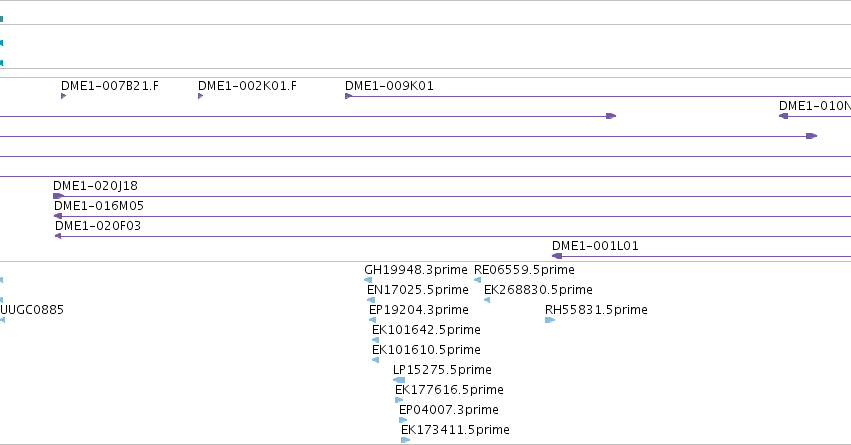
Task: Select the EP19204.3prime blue arrow glyph
Action: coord(372,320)
